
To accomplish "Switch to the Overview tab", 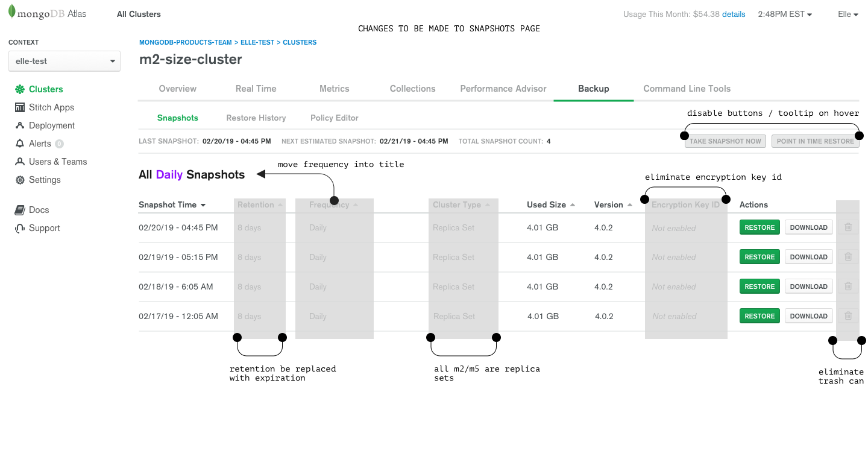I will point(177,89).
